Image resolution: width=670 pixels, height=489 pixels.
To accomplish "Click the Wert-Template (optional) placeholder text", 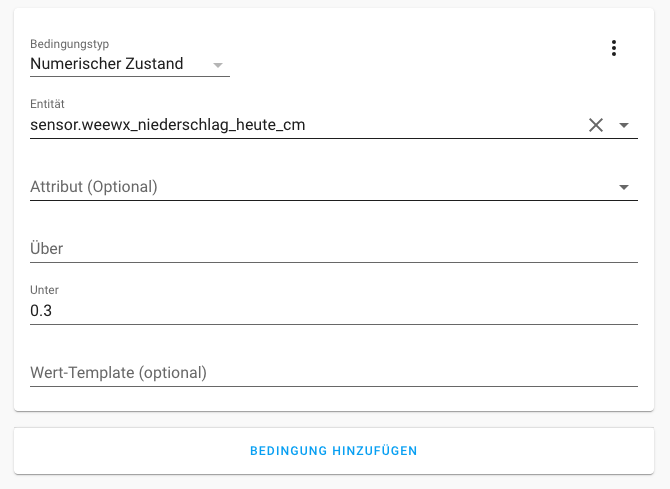I will click(x=118, y=373).
